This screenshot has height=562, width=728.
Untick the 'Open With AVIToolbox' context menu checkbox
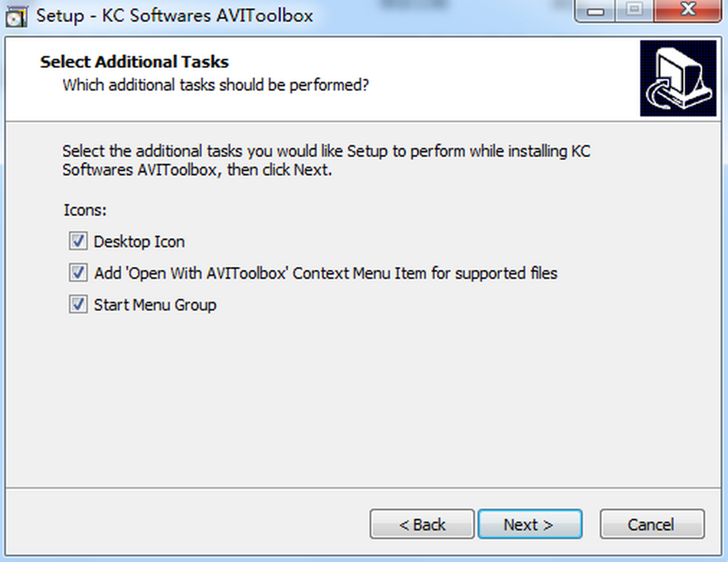coord(77,273)
